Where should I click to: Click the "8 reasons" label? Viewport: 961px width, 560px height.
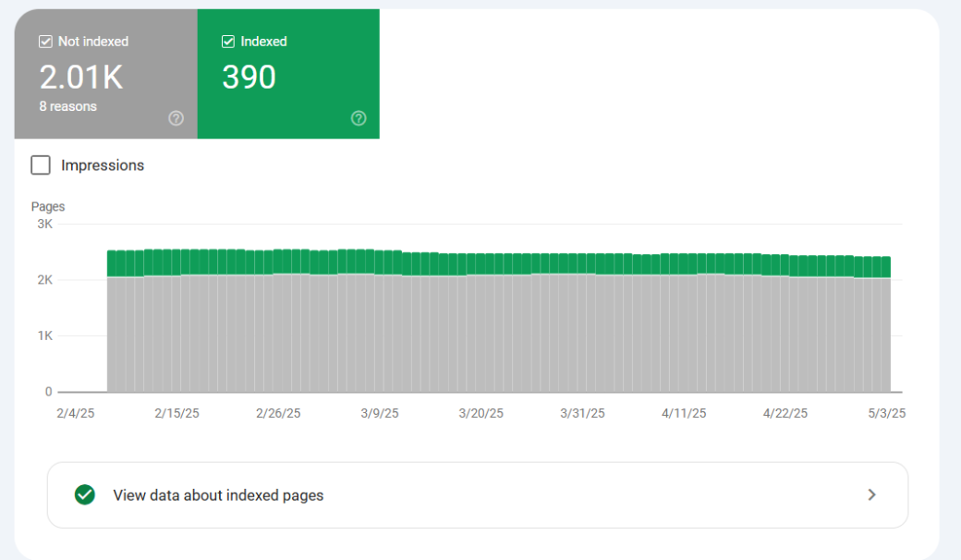click(69, 106)
